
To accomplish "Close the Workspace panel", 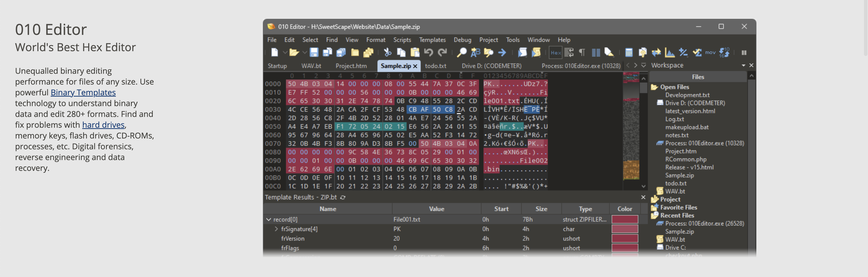I will coord(751,65).
